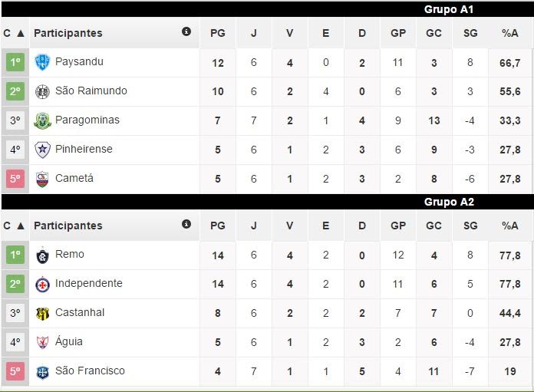This screenshot has height=392, width=534.
Task: Click the Independente team crest icon
Action: point(42,284)
